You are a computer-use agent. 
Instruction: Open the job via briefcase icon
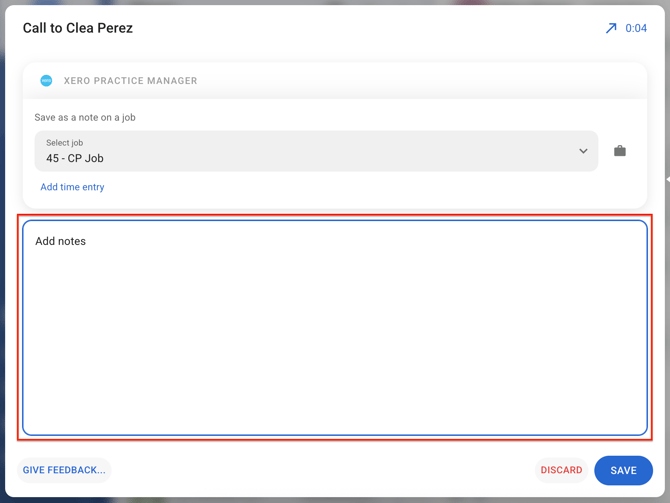coord(620,151)
